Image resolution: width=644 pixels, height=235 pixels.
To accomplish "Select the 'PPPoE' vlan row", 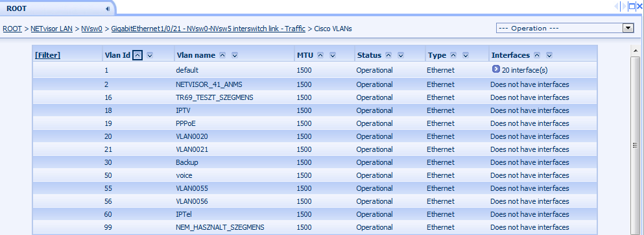I will (315, 123).
